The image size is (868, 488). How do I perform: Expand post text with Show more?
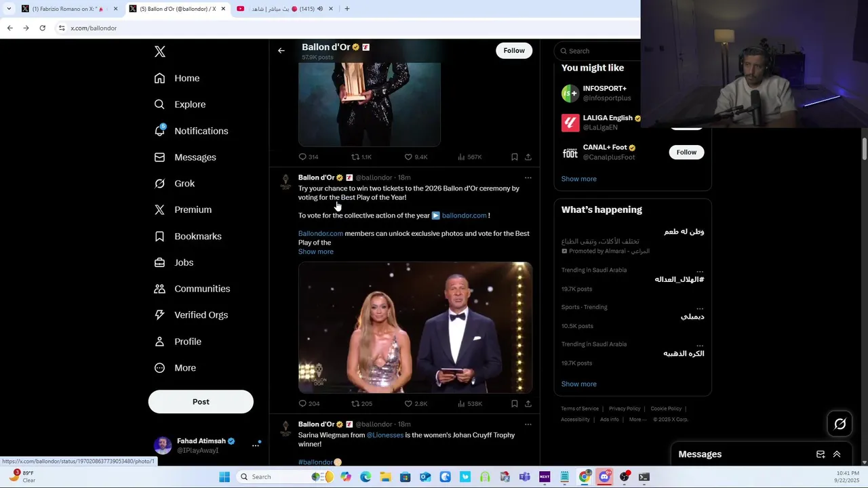click(316, 251)
